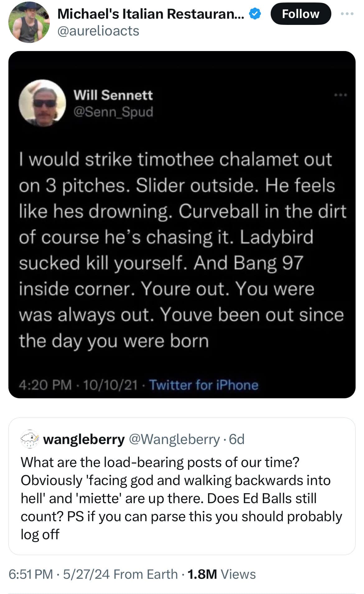The image size is (364, 594).
Task: Click the Twitter for iPhone label
Action: coord(204,385)
